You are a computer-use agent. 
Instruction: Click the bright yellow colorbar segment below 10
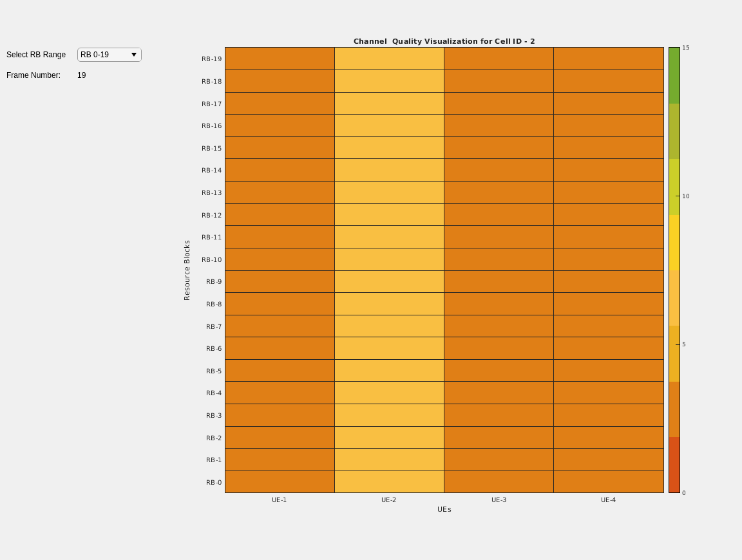(x=674, y=243)
